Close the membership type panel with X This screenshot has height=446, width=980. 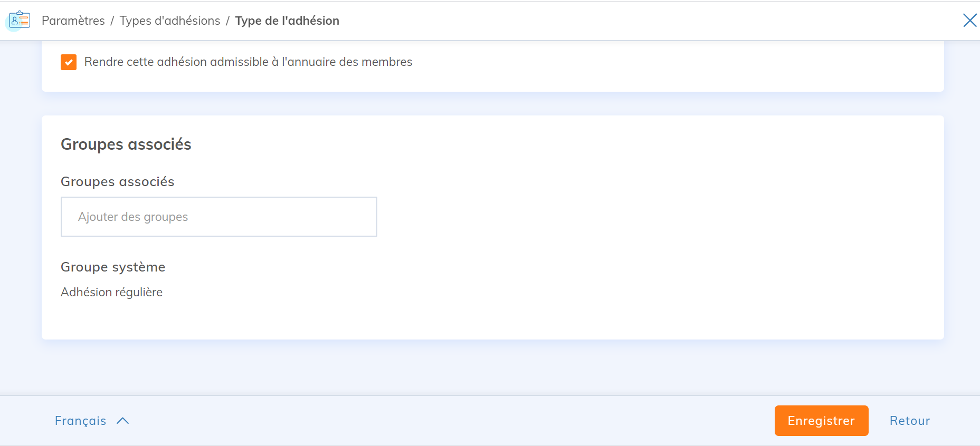coord(969,21)
